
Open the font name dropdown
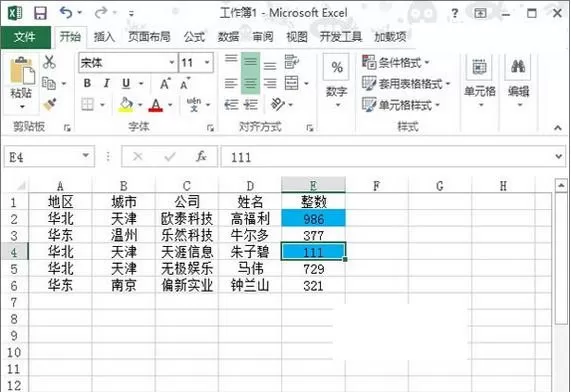172,62
